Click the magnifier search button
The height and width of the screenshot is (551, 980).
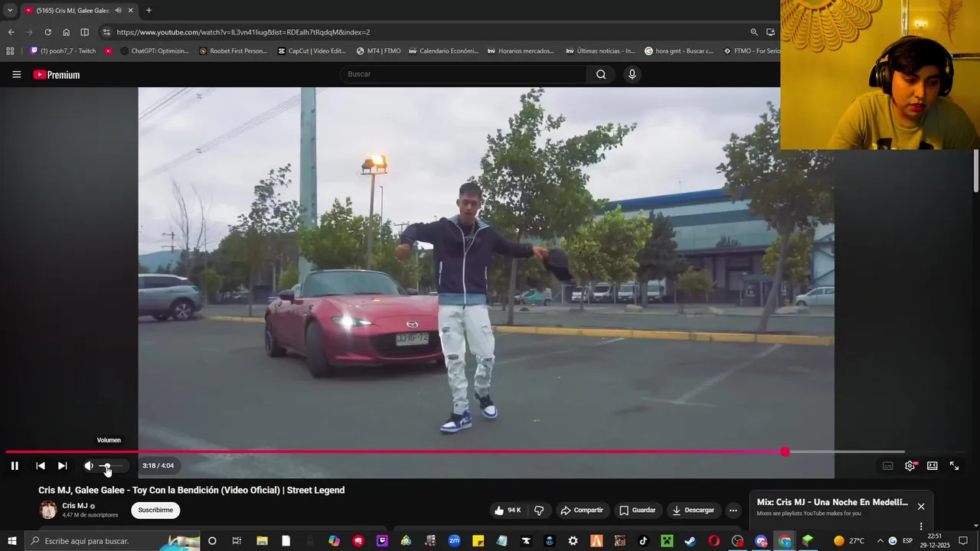[601, 74]
